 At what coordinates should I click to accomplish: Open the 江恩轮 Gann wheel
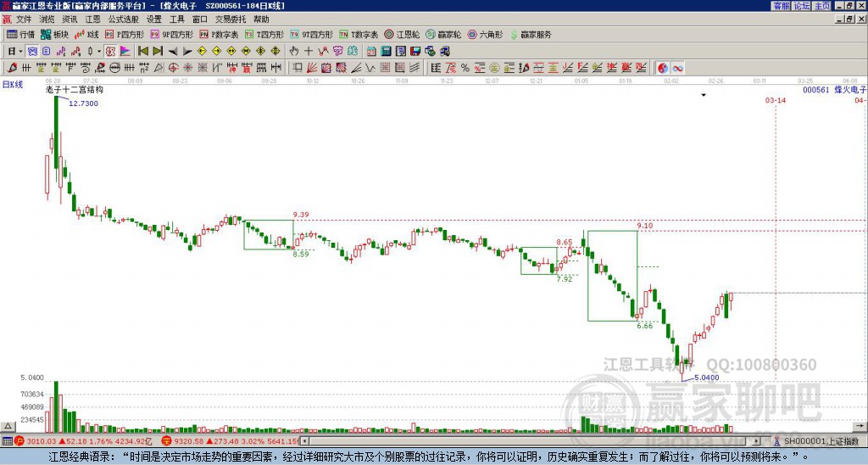click(402, 34)
